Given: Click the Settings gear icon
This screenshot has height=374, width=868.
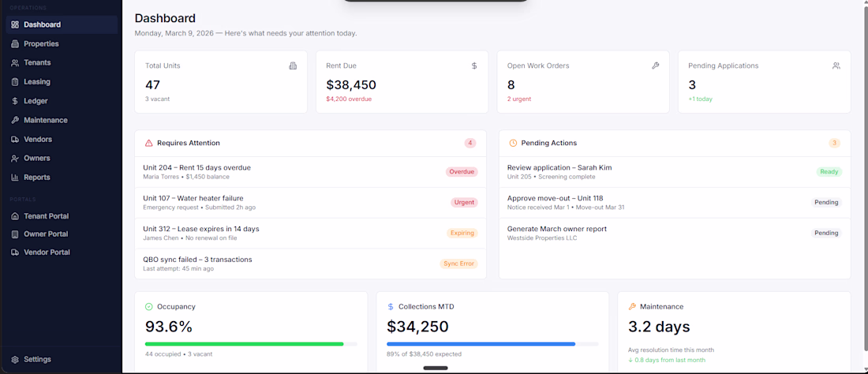Looking at the screenshot, I should point(15,359).
